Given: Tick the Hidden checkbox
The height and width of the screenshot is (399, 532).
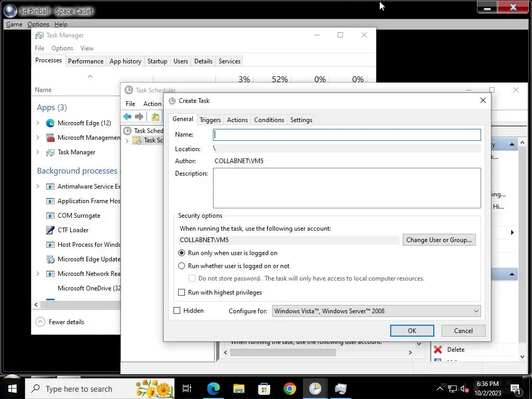Looking at the screenshot, I should click(x=177, y=311).
